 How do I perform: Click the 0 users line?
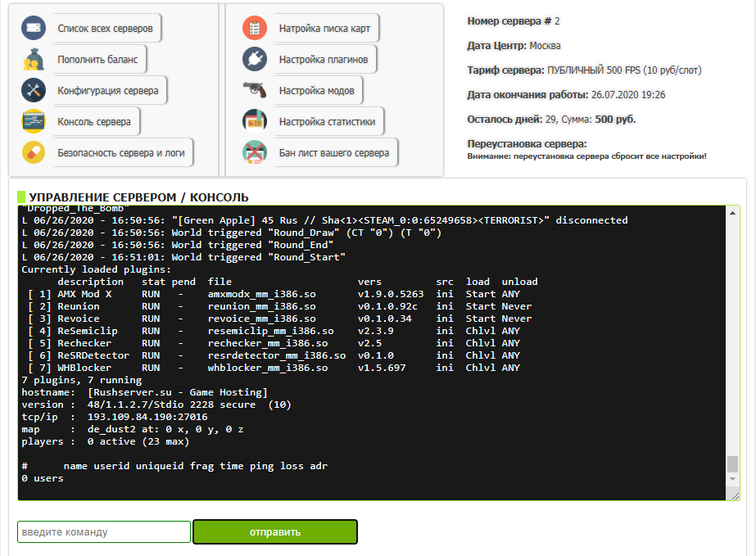[43, 478]
